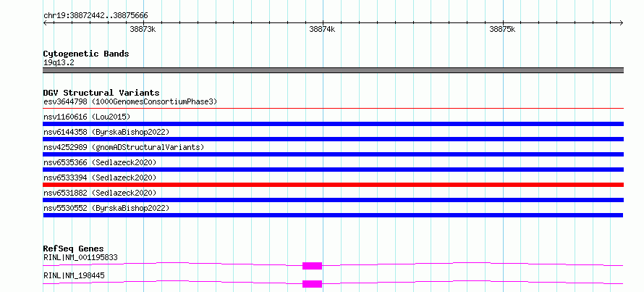Select the blue bar under nsv6531882

point(333,200)
